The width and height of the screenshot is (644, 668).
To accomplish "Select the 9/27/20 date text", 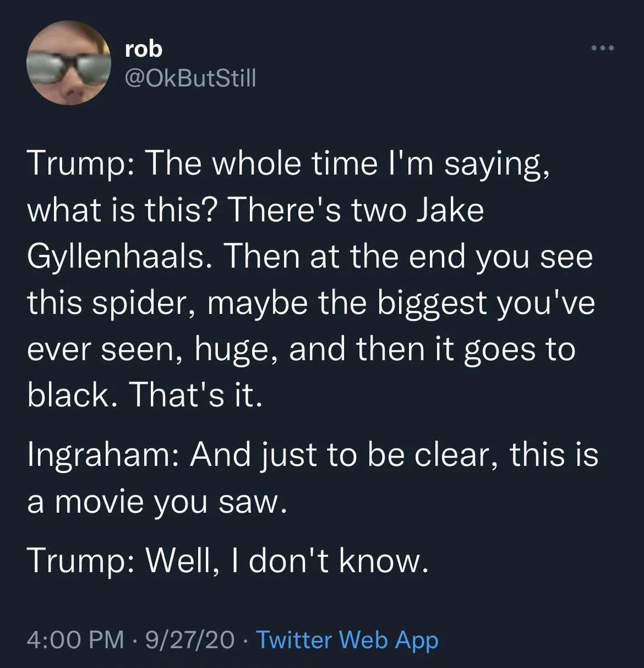I will [189, 640].
